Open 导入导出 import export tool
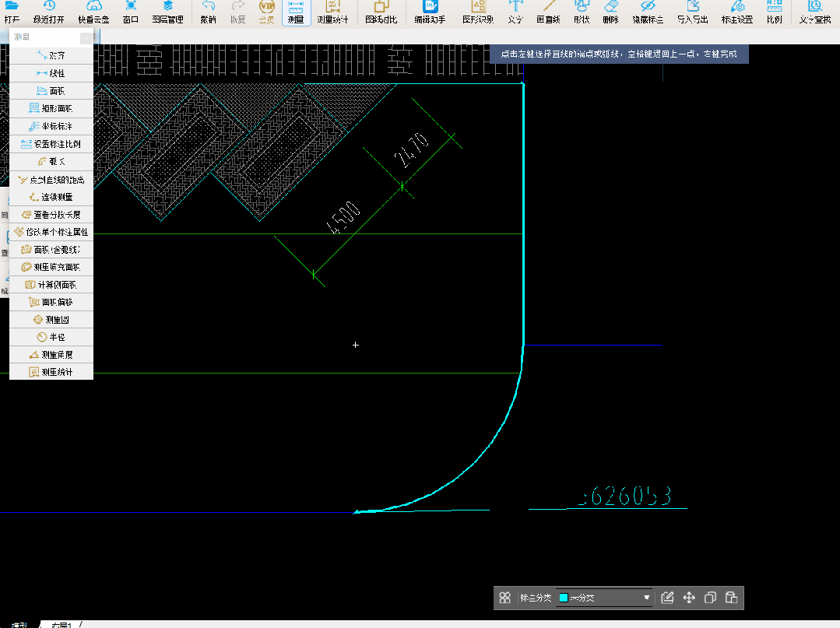This screenshot has width=840, height=628. pyautogui.click(x=693, y=12)
